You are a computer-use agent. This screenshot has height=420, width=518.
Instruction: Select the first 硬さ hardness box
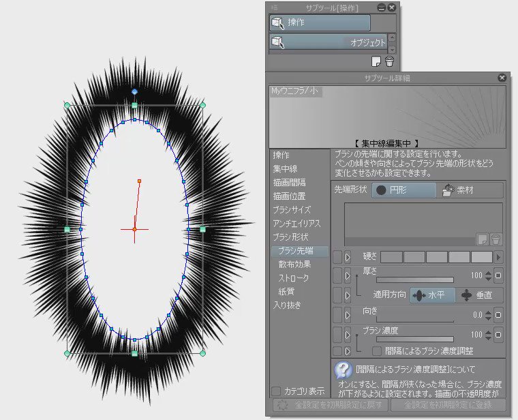pos(391,257)
